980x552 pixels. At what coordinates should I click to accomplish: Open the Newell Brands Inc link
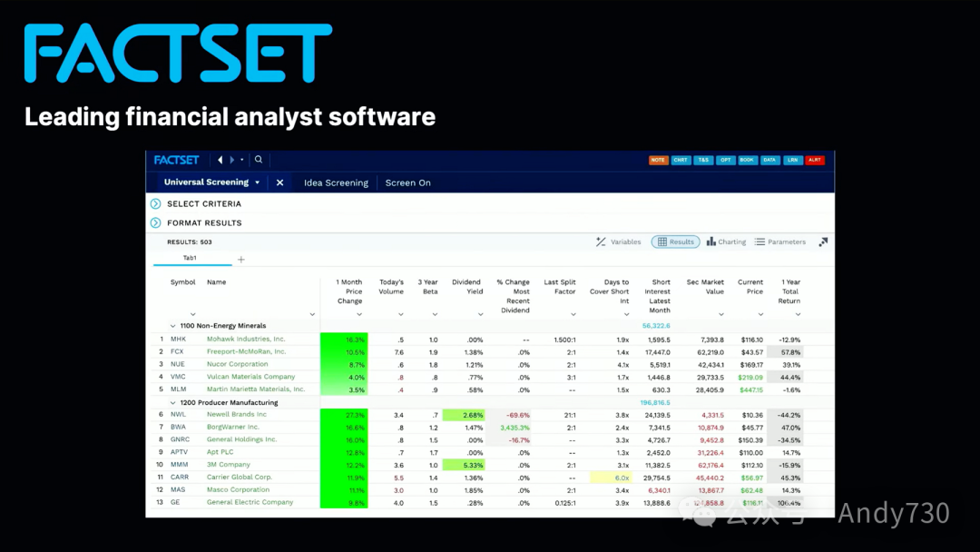pyautogui.click(x=237, y=414)
